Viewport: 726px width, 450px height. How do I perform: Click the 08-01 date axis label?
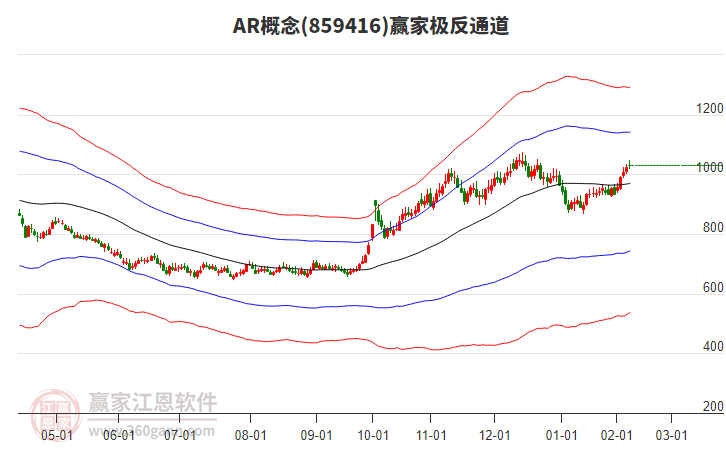(x=250, y=435)
